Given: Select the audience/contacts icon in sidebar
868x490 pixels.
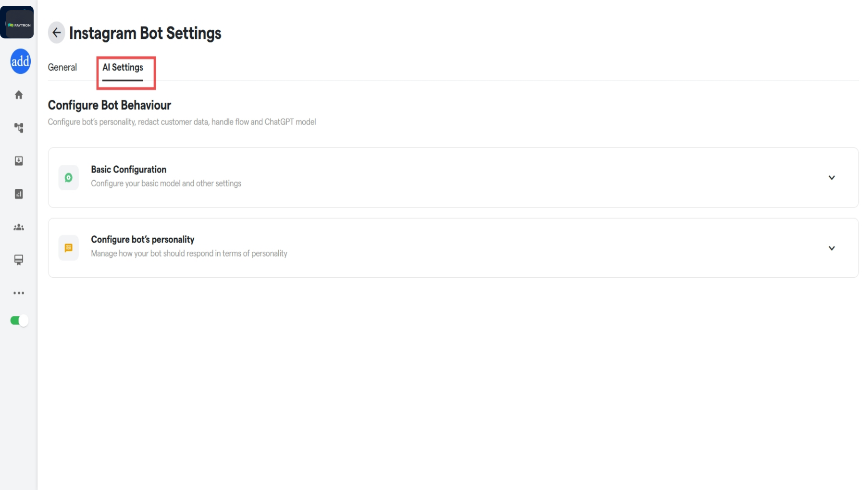Looking at the screenshot, I should pyautogui.click(x=19, y=227).
